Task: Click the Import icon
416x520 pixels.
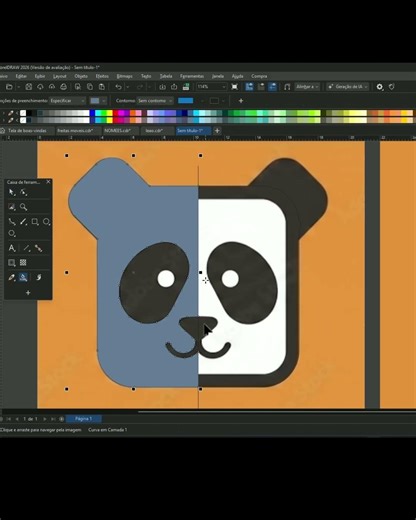Action: click(162, 87)
